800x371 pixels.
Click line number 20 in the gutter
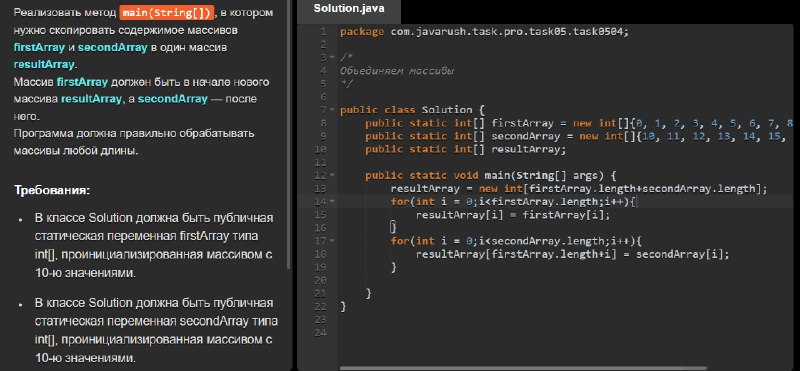tap(320, 280)
